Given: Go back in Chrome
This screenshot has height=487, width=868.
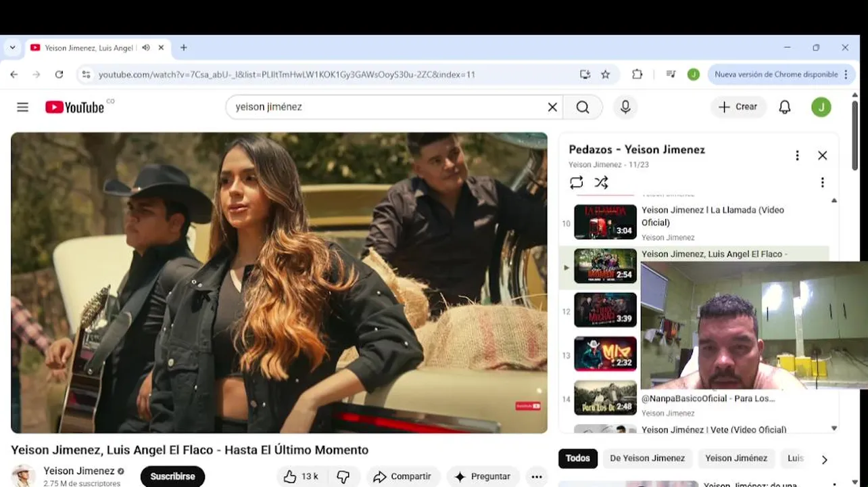Looking at the screenshot, I should [x=14, y=74].
